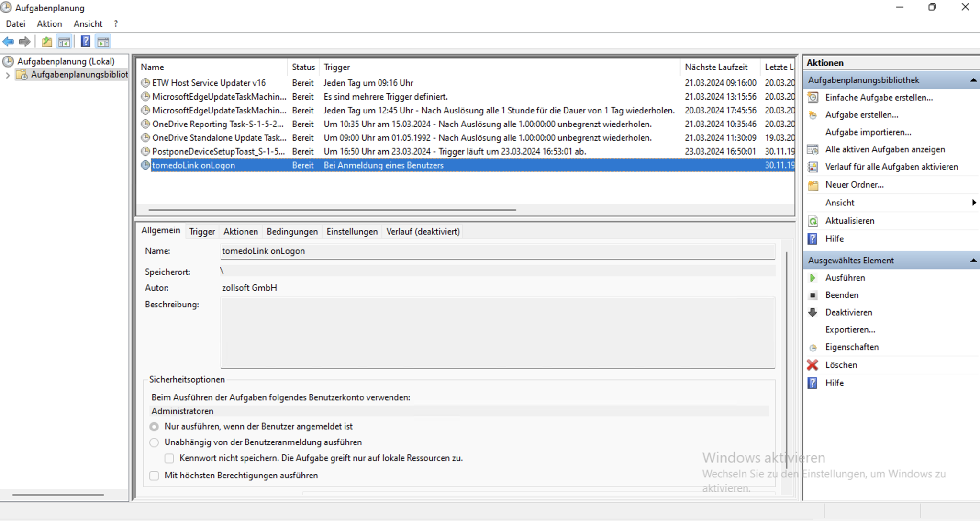Switch to the Einstellungen tab
The image size is (980, 521).
point(352,232)
